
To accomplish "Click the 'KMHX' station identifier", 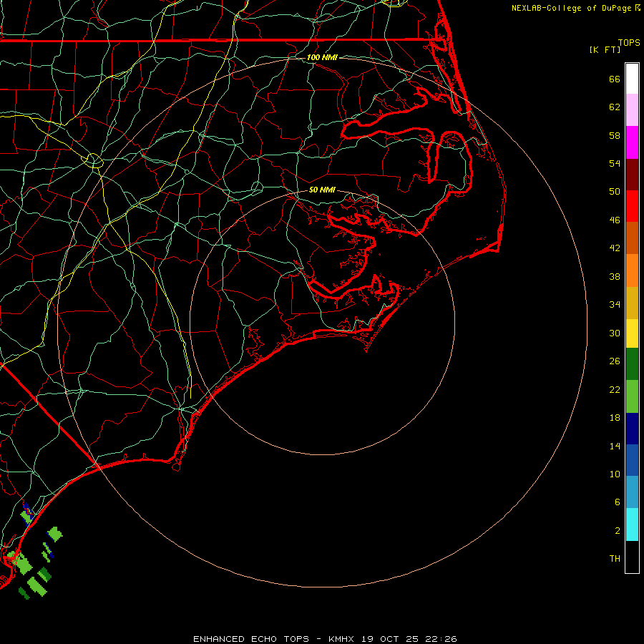I will pos(343,639).
